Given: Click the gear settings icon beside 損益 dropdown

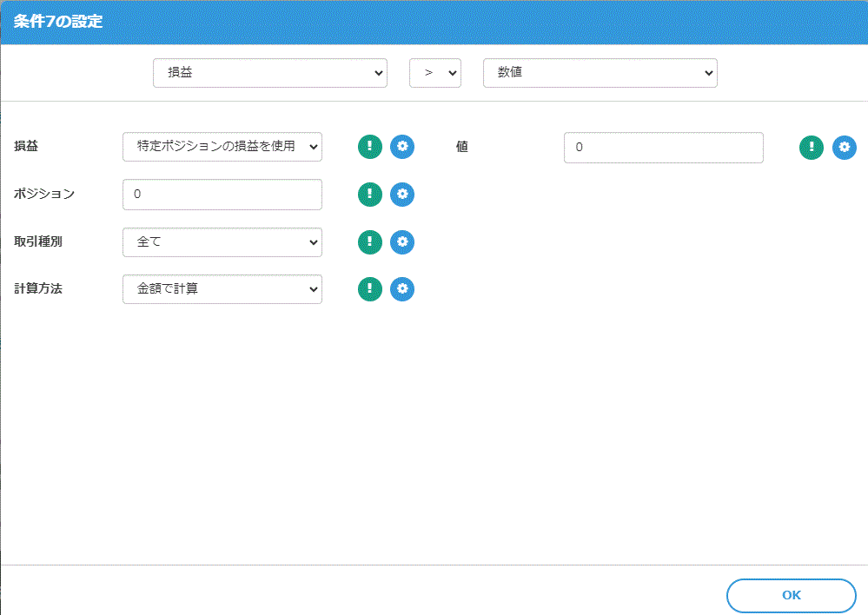Looking at the screenshot, I should point(402,147).
